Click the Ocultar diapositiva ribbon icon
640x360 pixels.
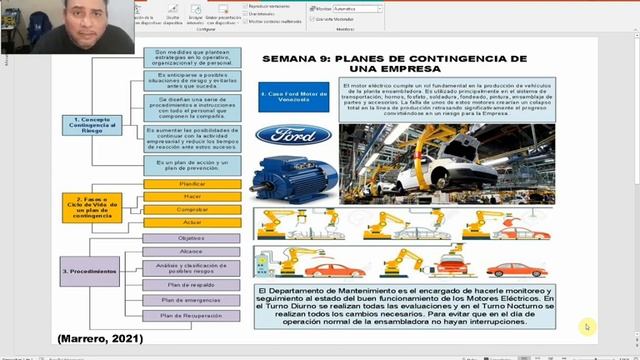tap(173, 13)
